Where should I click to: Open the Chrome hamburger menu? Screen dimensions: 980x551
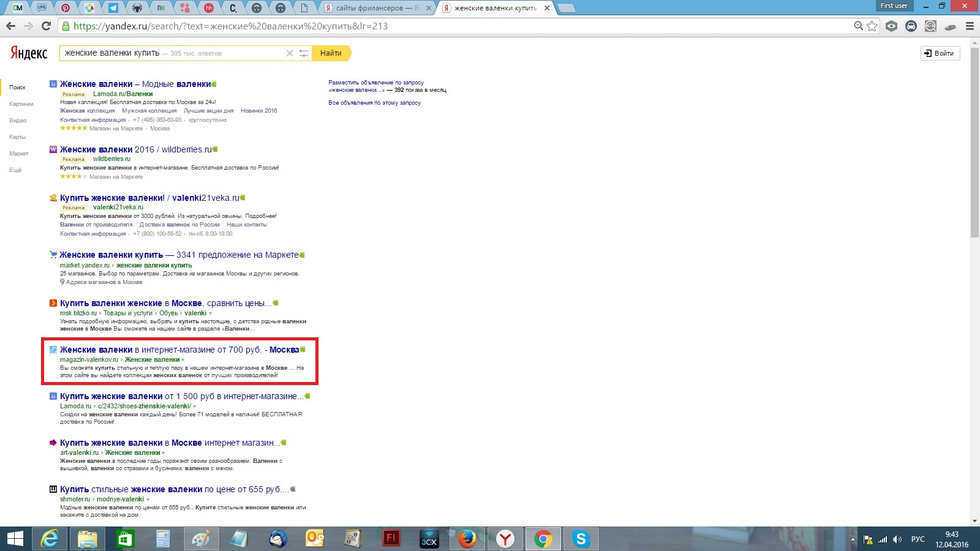(970, 26)
